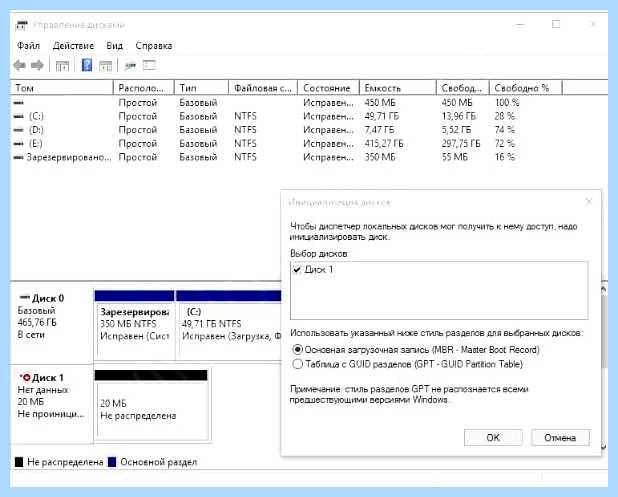Open the Вид menu
Viewport: 618px width, 497px height.
click(114, 46)
